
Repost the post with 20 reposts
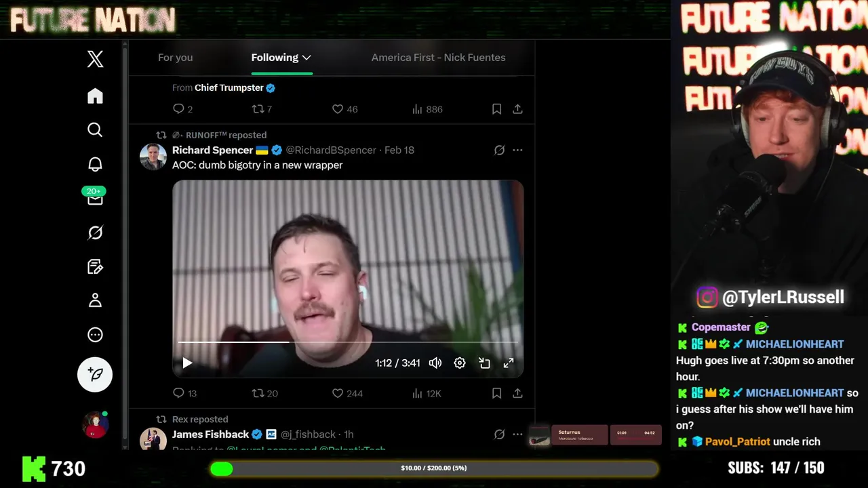tap(264, 393)
